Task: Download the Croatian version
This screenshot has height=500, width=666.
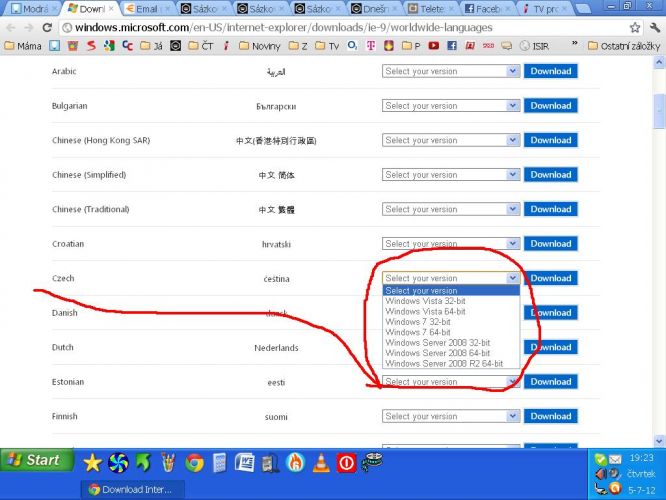Action: (550, 244)
